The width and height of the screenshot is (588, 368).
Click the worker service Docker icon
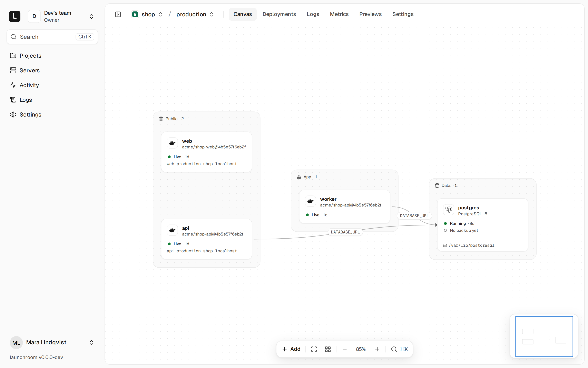click(310, 201)
